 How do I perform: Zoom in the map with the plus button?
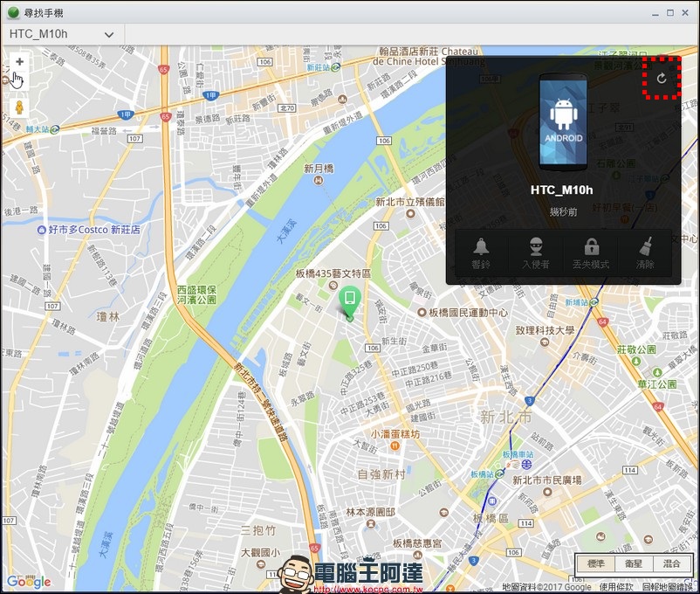click(x=19, y=62)
